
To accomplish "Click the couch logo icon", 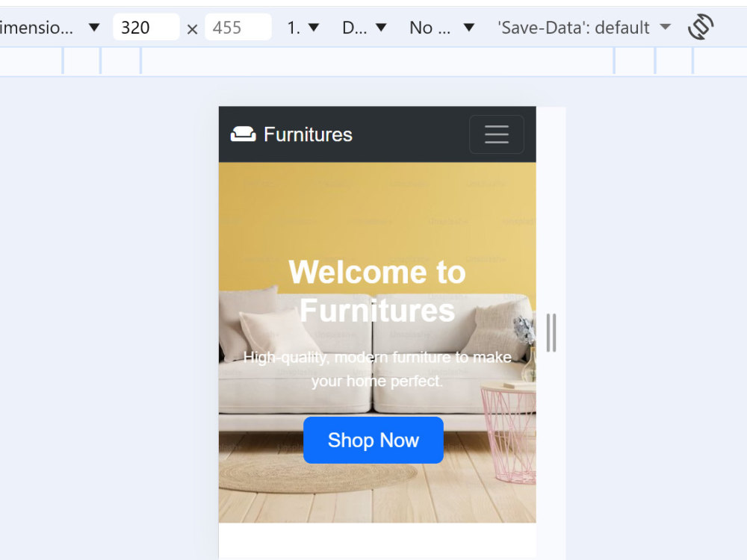I will pos(243,134).
